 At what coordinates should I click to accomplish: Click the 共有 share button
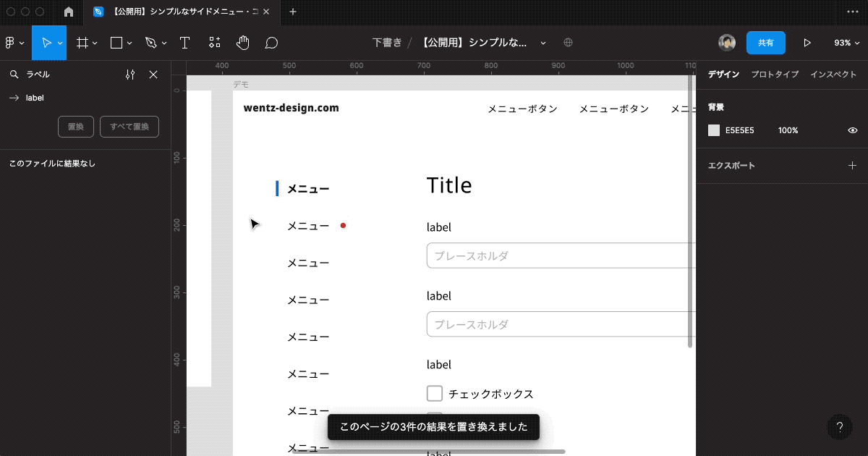[766, 42]
